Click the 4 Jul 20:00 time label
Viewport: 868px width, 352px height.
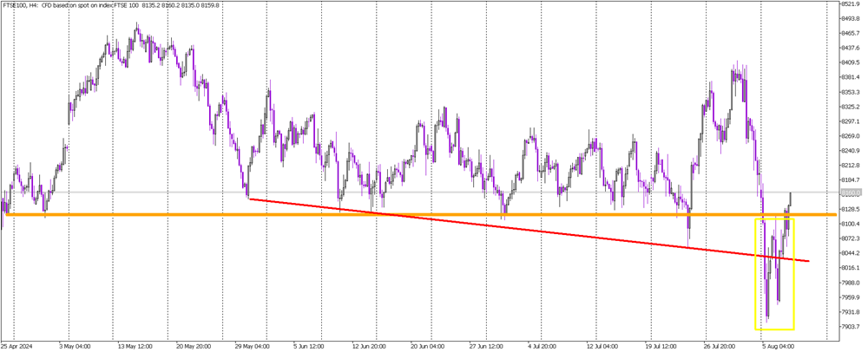[542, 348]
